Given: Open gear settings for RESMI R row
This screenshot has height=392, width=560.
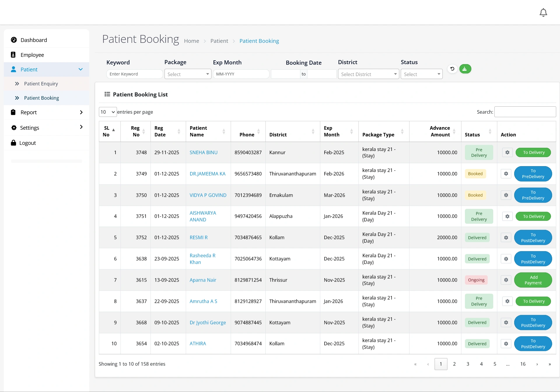Looking at the screenshot, I should 506,238.
